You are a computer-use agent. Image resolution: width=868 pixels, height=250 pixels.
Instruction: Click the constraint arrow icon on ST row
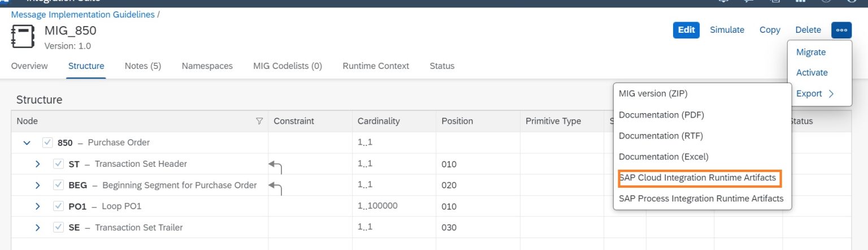click(275, 165)
